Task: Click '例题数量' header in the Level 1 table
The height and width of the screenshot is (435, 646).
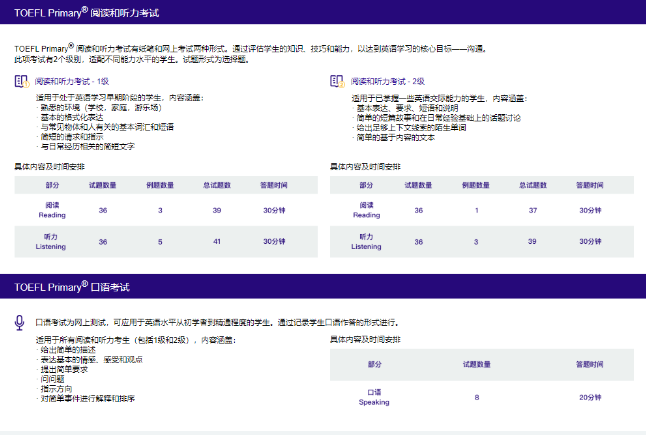Action: click(160, 185)
